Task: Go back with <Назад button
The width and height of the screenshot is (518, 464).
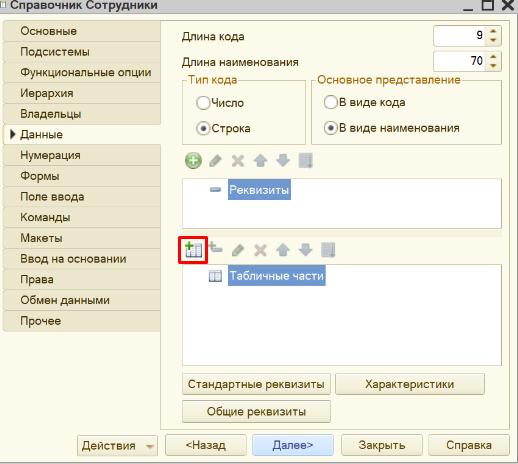Action: [x=206, y=445]
